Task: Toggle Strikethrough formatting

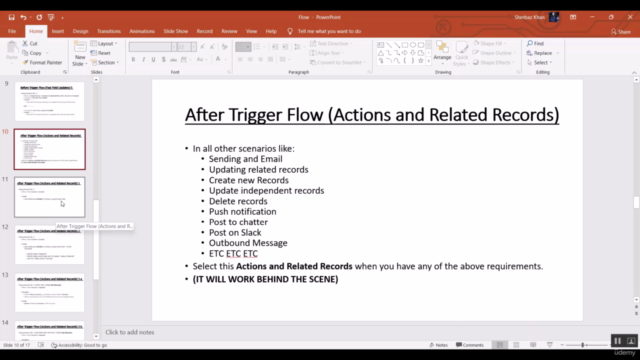Action: [x=173, y=60]
